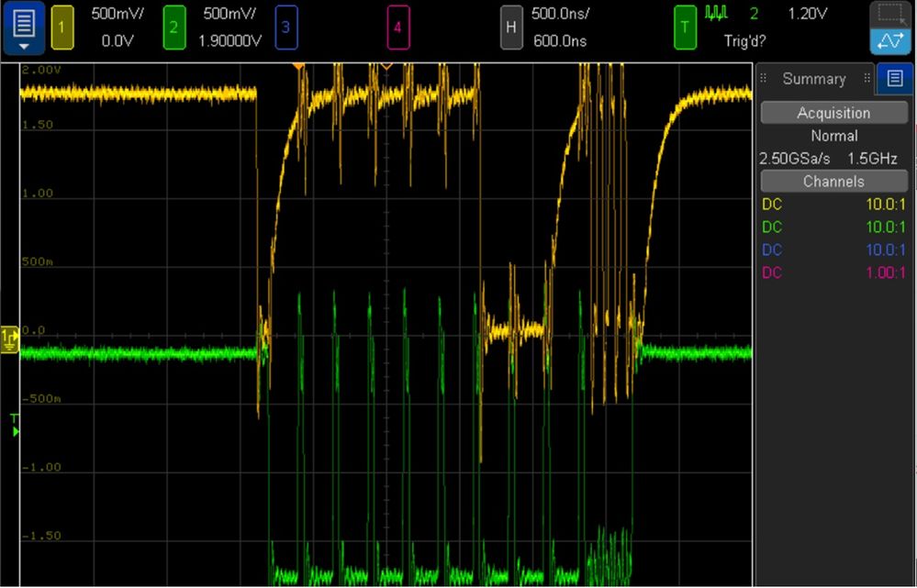This screenshot has width=917, height=588.
Task: Open the green T trigger settings icon
Action: (x=685, y=28)
